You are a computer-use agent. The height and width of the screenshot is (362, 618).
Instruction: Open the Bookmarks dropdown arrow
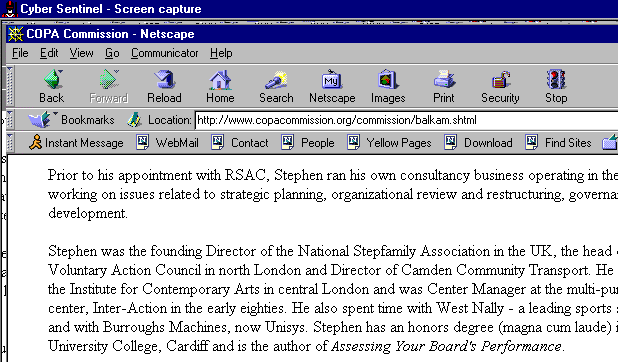pos(55,114)
